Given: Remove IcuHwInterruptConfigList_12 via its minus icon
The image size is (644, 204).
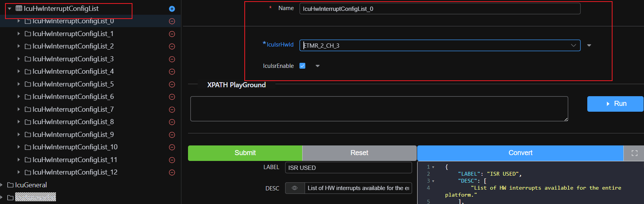Looking at the screenshot, I should point(172,173).
